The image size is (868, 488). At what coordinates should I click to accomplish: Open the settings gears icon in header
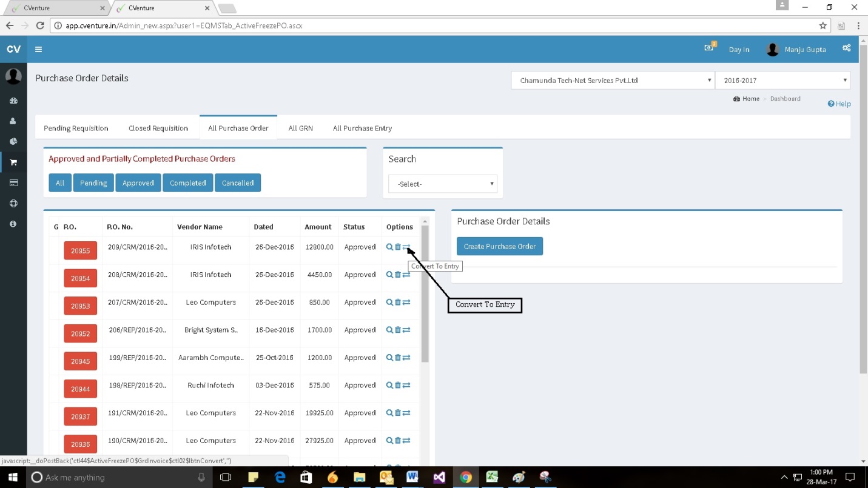coord(846,48)
